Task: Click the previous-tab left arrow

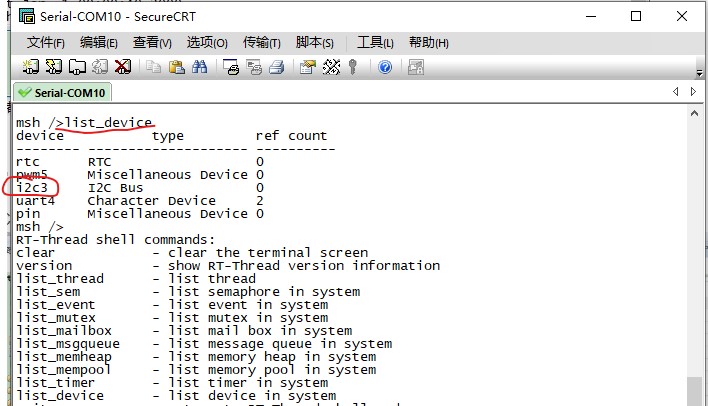Action: [x=675, y=92]
